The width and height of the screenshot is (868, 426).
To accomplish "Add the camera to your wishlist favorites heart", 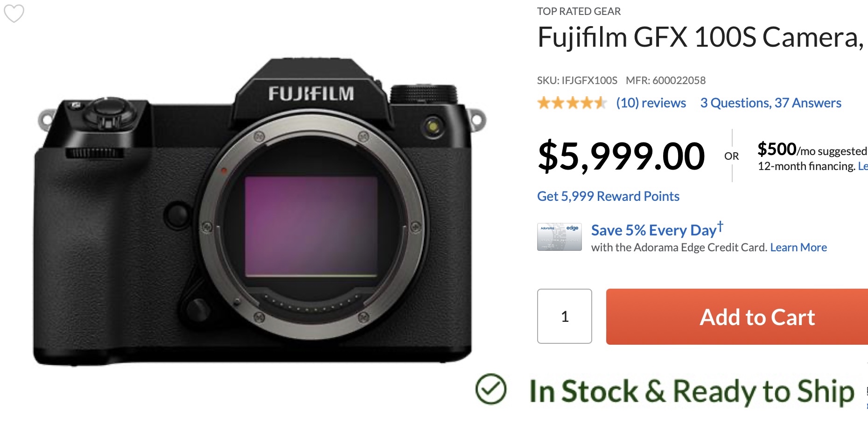I will (x=14, y=14).
